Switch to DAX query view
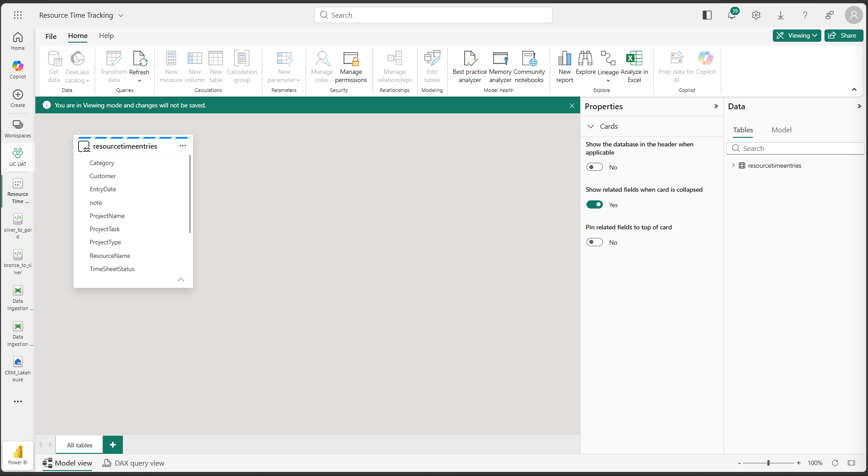868x476 pixels. pyautogui.click(x=134, y=463)
